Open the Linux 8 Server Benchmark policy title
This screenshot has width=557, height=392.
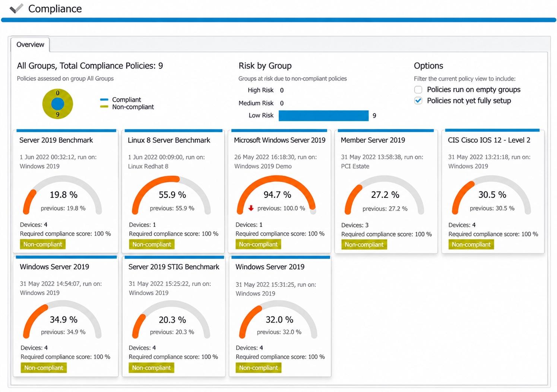click(169, 140)
